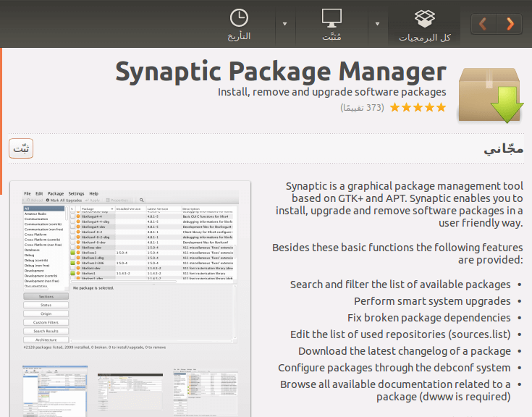Click the مجّاني free price label
Screen dimensions: 532x417
pyautogui.click(x=504, y=148)
